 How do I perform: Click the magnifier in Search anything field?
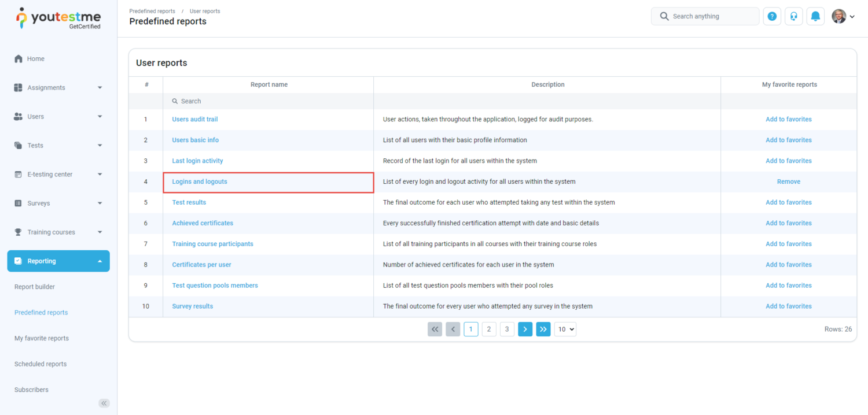[x=664, y=16]
